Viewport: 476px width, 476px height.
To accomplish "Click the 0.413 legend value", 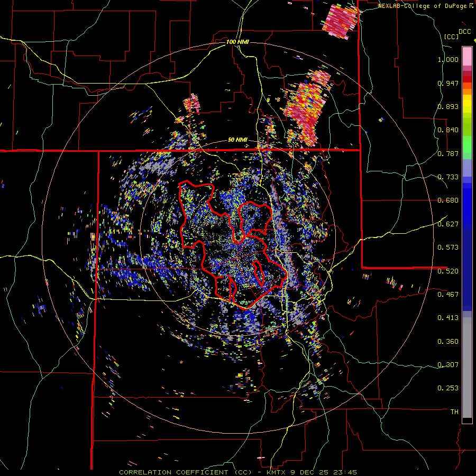I will (x=448, y=318).
